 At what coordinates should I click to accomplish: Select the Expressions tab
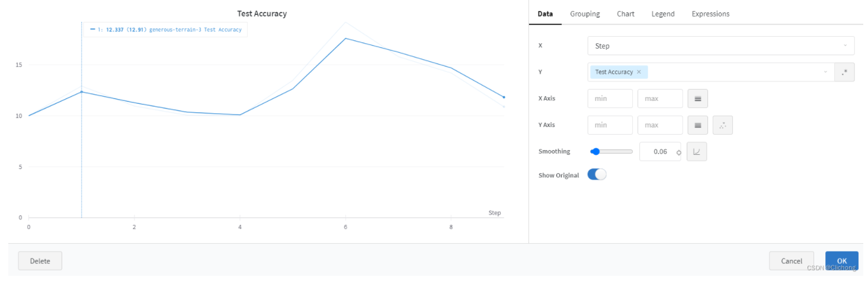(x=710, y=14)
